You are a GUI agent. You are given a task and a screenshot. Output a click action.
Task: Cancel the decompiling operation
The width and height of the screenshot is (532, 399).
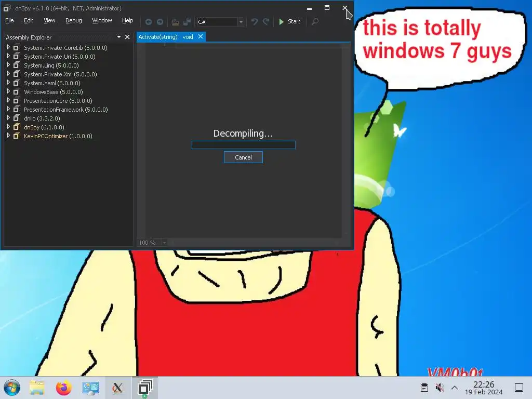pos(243,157)
